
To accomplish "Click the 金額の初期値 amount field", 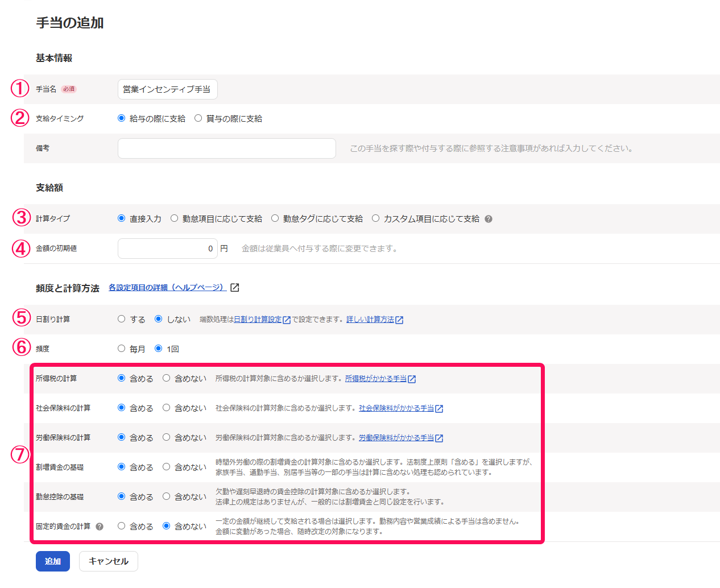I will pos(168,249).
